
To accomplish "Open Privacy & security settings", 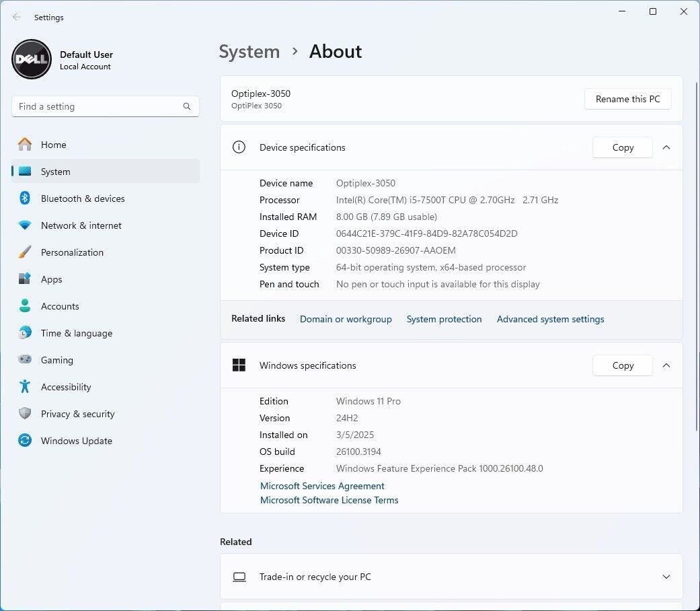I will 106,414.
